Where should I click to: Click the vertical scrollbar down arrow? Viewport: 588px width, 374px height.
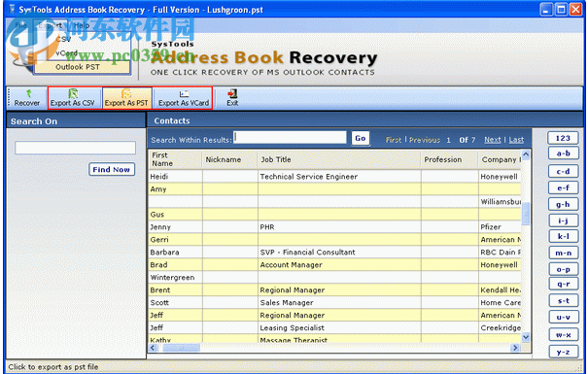click(526, 337)
